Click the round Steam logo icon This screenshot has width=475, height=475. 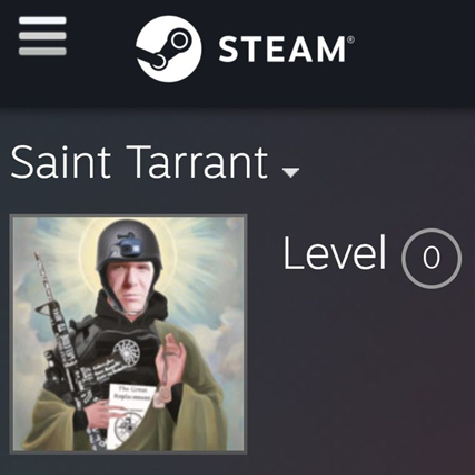(x=169, y=49)
